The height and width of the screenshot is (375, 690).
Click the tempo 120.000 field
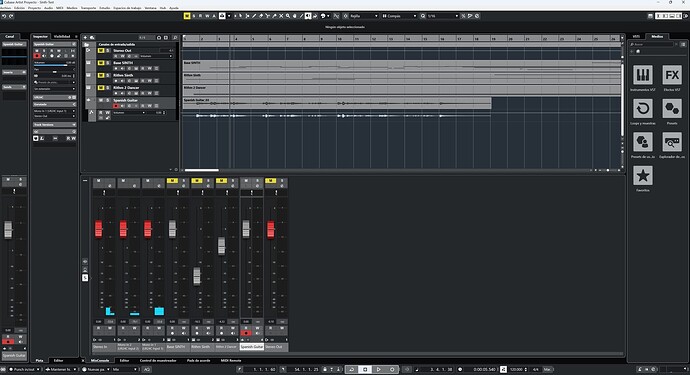[516, 369]
